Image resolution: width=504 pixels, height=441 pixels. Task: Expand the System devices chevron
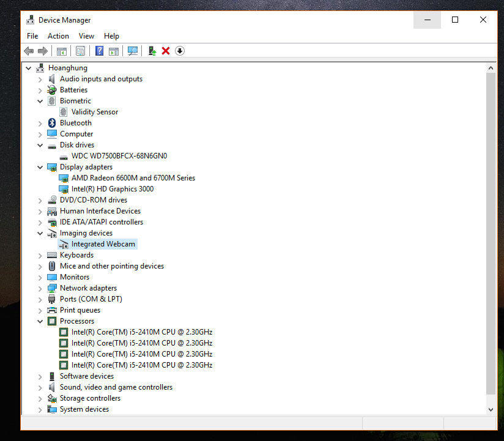pyautogui.click(x=40, y=410)
